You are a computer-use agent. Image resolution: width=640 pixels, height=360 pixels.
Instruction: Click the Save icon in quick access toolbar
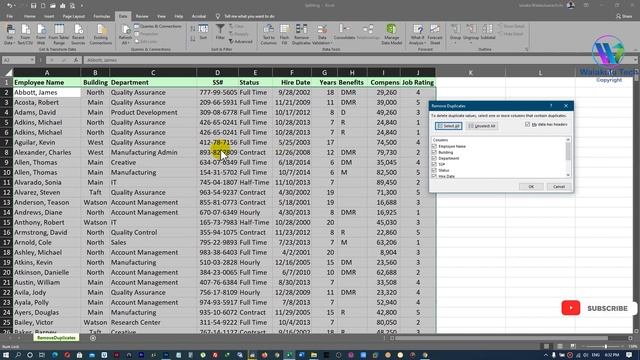(33, 6)
